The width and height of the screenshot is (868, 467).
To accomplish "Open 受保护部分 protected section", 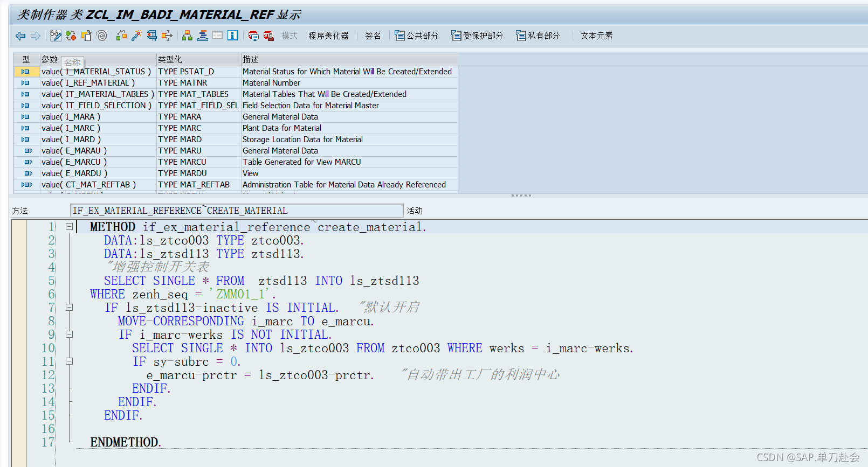I will pos(477,36).
